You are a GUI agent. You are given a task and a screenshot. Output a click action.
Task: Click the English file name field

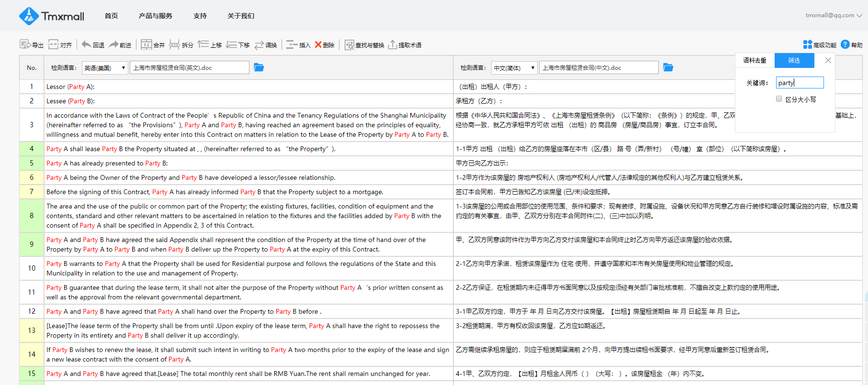190,67
